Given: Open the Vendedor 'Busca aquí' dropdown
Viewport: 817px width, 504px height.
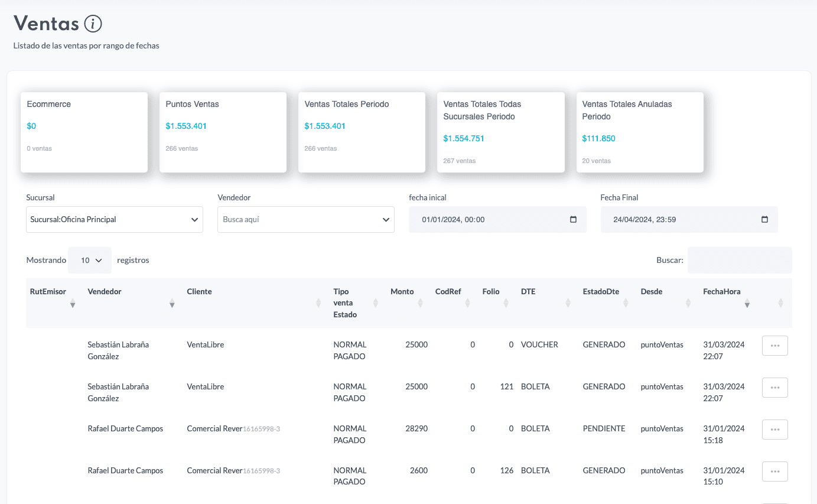Looking at the screenshot, I should [x=305, y=219].
